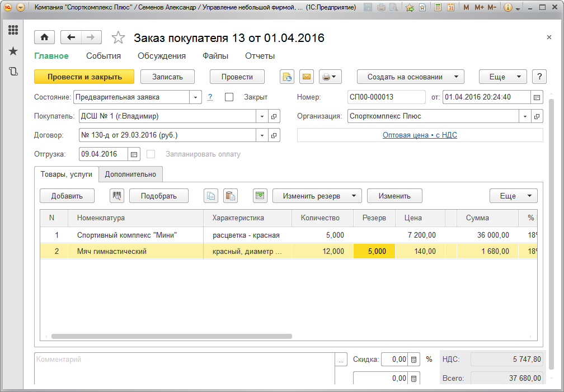Open the Изменить резерв dropdown menu
The image size is (564, 392).
(x=317, y=196)
